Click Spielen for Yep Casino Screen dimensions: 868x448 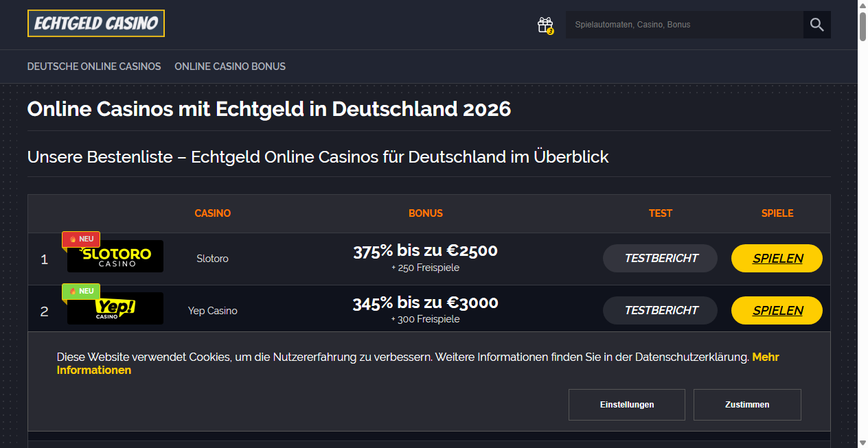777,310
